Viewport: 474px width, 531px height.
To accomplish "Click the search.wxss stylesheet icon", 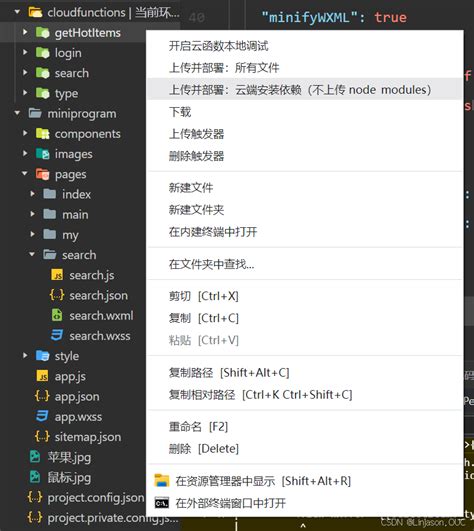I will (57, 335).
